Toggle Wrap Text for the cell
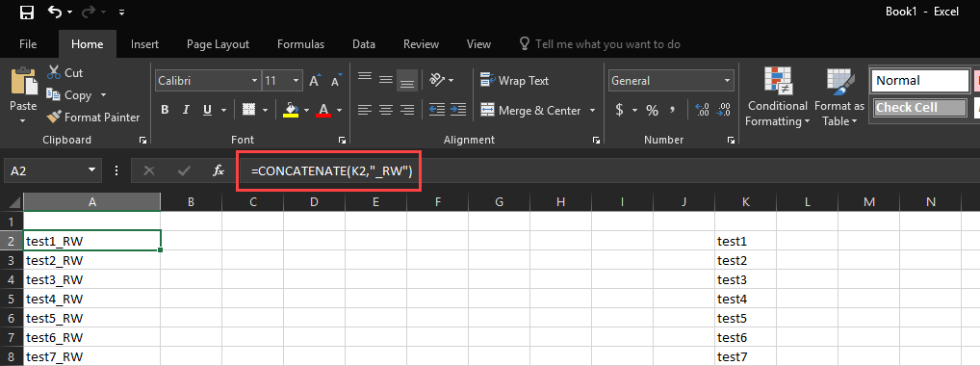The image size is (980, 366). 514,80
